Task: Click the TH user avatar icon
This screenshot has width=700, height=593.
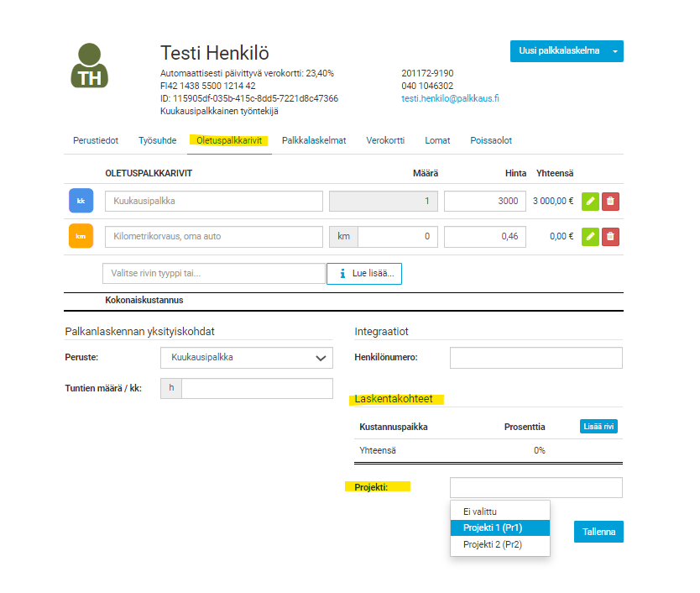Action: click(x=89, y=66)
